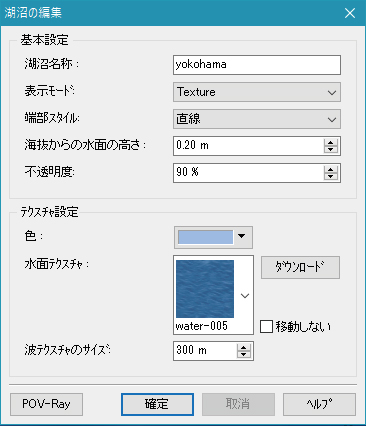This screenshot has width=366, height=426.
Task: Enable the 移動しない checkbox
Action: click(x=266, y=327)
